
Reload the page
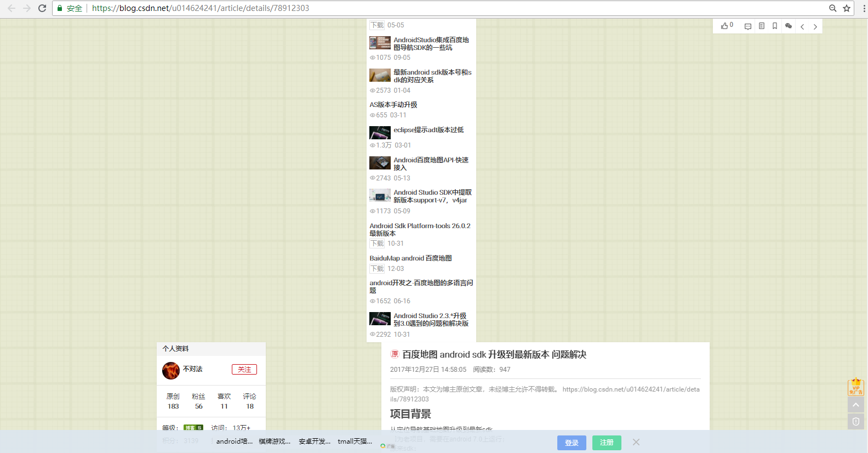(x=42, y=8)
